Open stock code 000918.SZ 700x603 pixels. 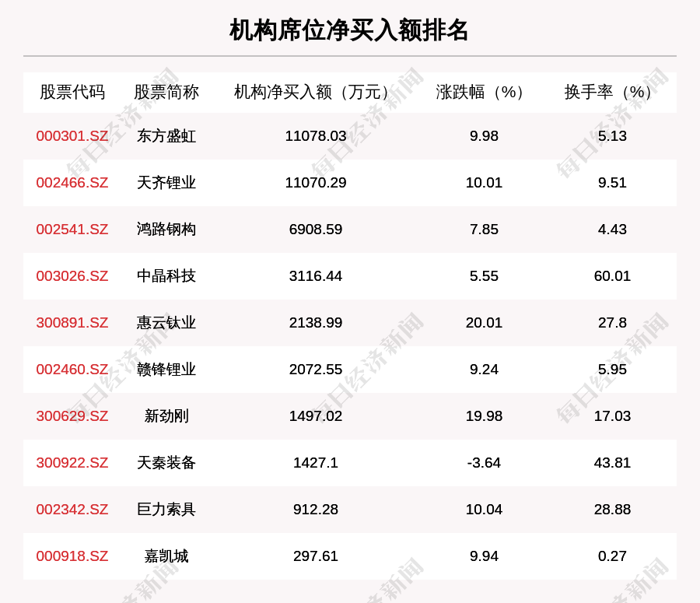72,556
